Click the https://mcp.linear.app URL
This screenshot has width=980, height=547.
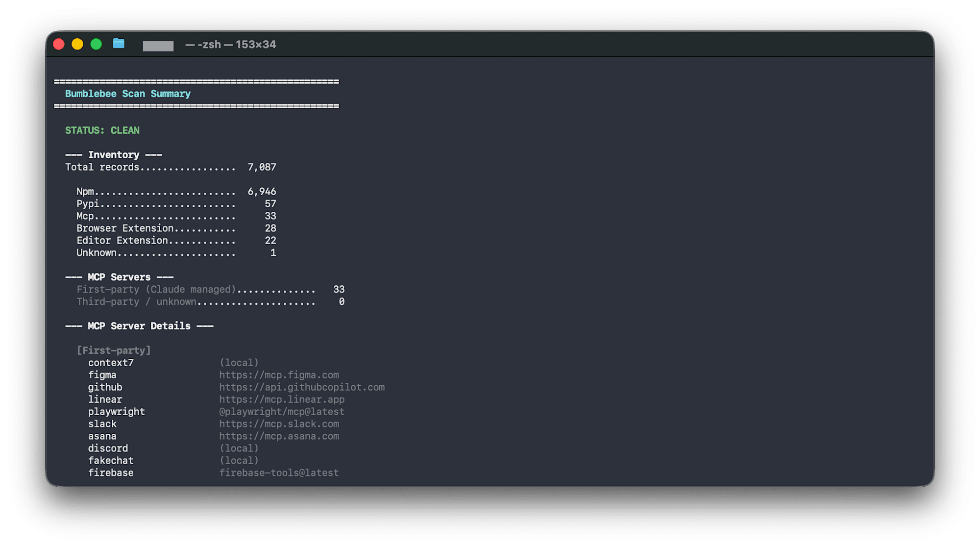pyautogui.click(x=282, y=400)
